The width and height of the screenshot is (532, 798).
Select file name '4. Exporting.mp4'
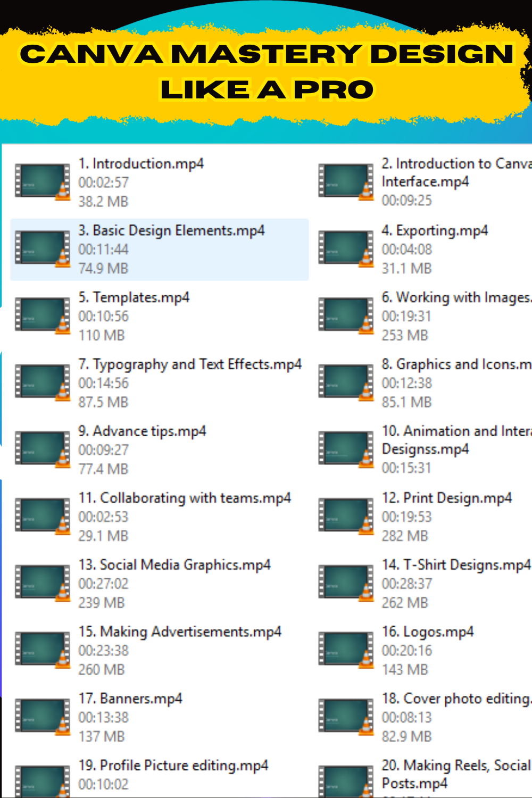tap(435, 231)
